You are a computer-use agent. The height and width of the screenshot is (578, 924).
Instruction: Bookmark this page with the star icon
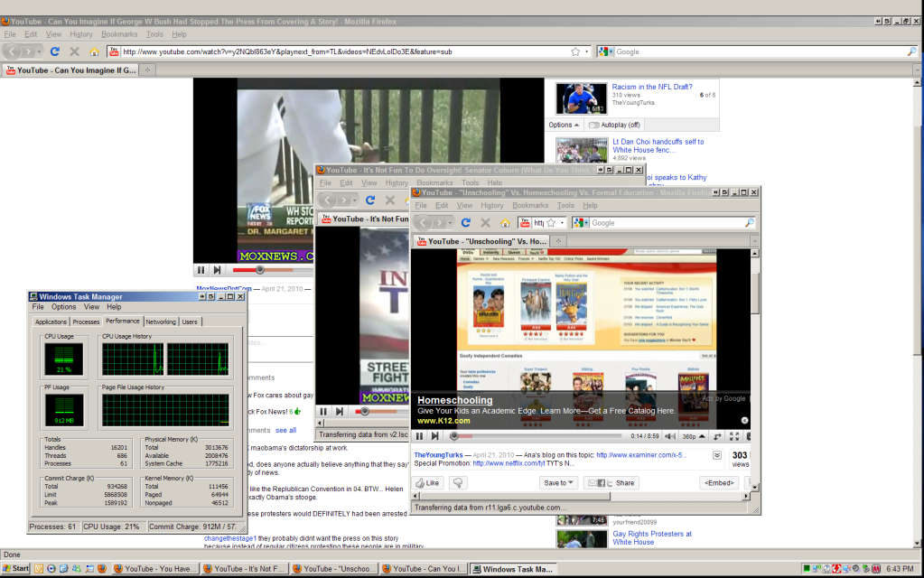[x=575, y=51]
